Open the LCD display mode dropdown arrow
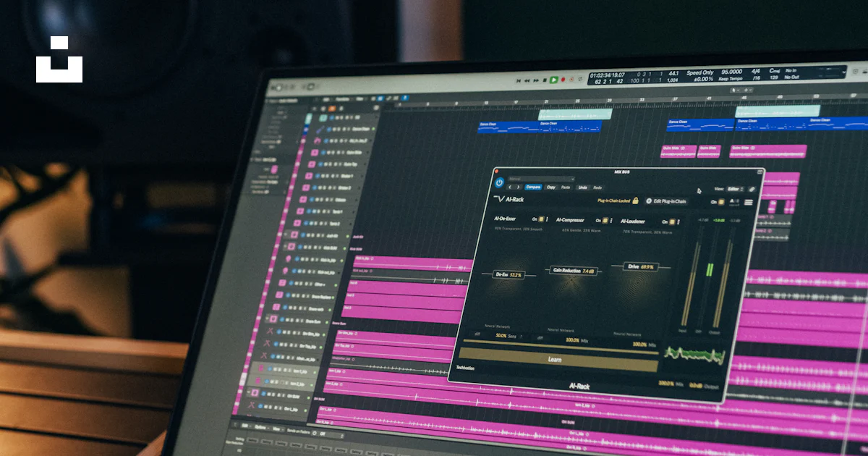 pos(844,72)
